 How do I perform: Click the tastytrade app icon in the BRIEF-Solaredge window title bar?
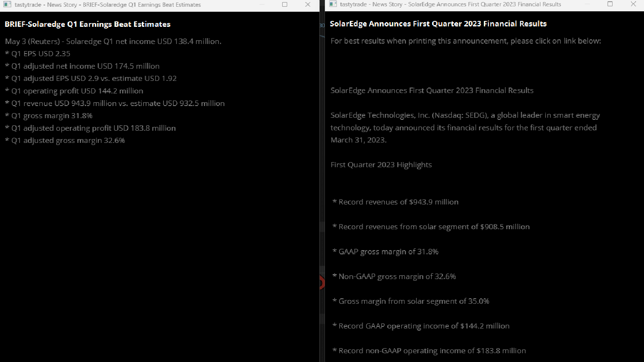tap(7, 5)
